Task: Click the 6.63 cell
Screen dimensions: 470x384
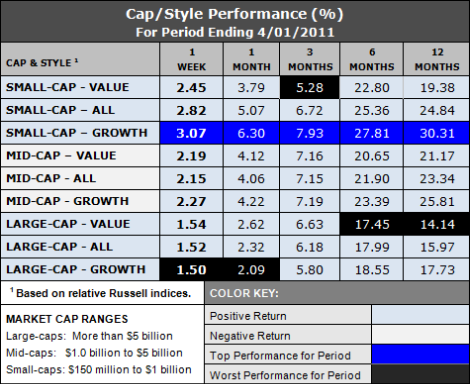Action: pyautogui.click(x=310, y=224)
